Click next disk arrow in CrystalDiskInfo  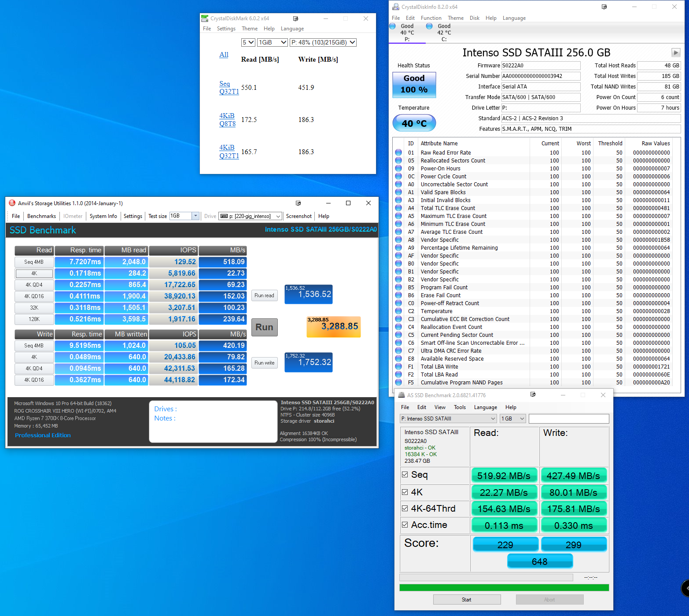point(676,52)
